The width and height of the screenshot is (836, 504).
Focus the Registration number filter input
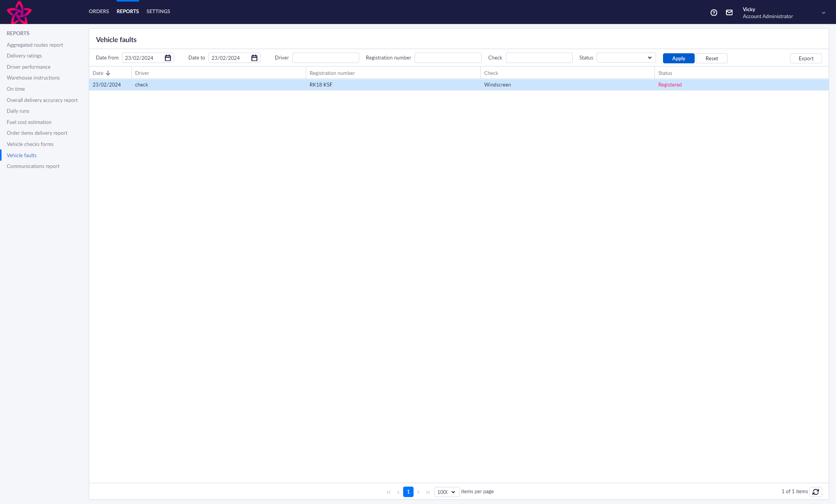pyautogui.click(x=448, y=58)
